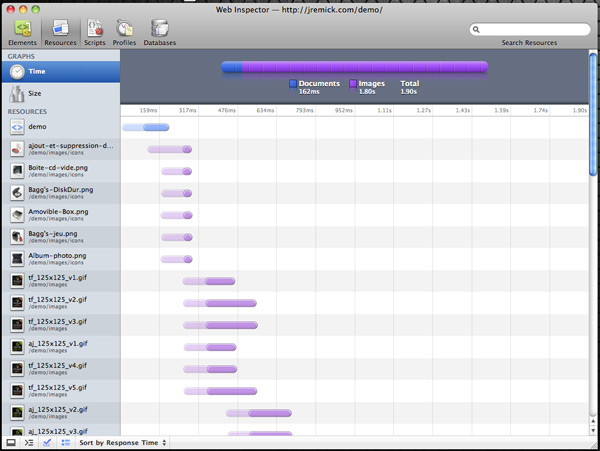Select tf_125x125_v4.gif resource
The image size is (600, 451).
(61, 369)
